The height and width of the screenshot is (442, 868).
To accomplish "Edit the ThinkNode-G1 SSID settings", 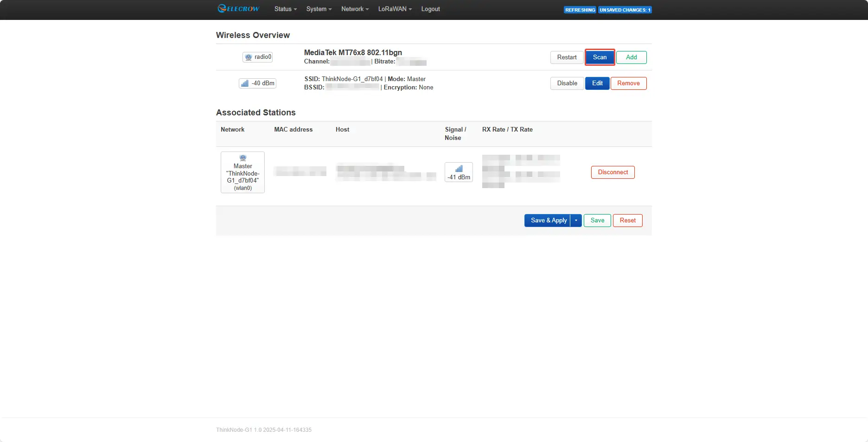I will tap(597, 83).
